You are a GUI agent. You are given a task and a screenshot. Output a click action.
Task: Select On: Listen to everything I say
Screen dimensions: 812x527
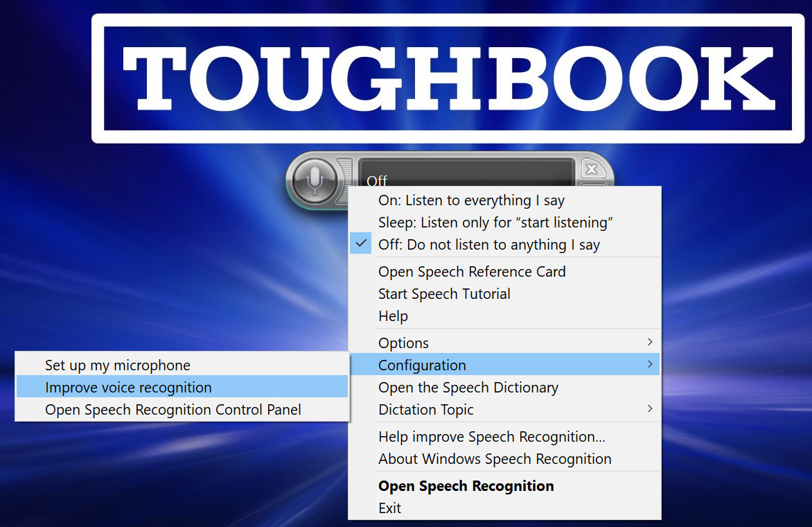pos(504,200)
